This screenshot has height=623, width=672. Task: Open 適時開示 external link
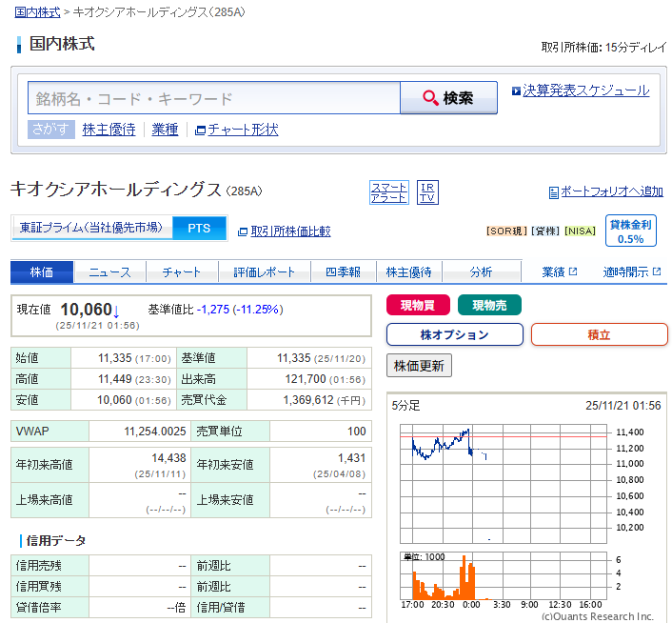(x=632, y=271)
